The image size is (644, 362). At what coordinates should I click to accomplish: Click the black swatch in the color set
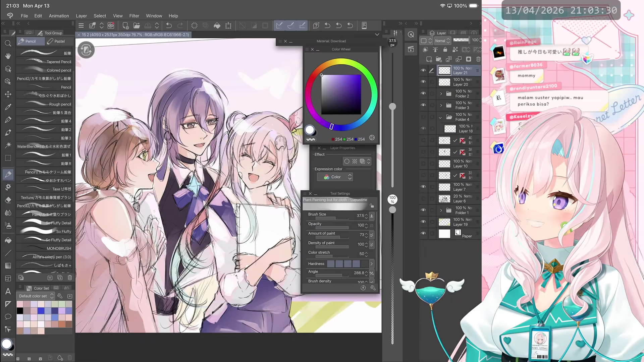click(20, 311)
